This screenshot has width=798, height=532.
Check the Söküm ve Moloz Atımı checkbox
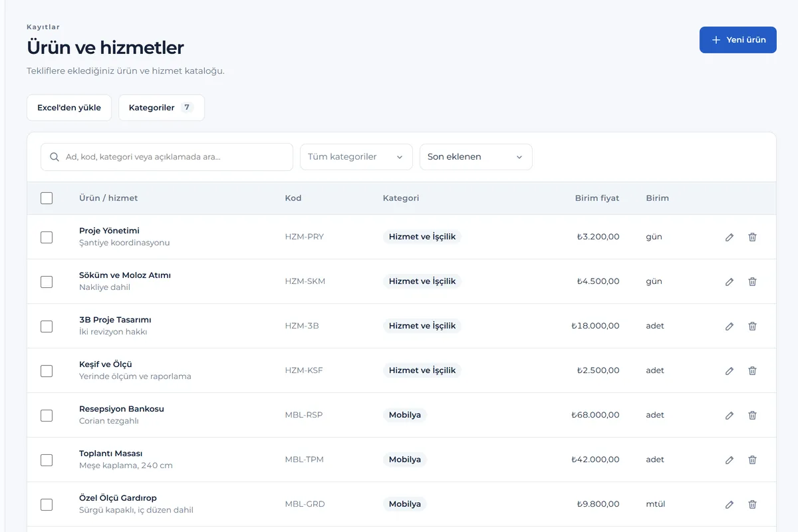47,281
